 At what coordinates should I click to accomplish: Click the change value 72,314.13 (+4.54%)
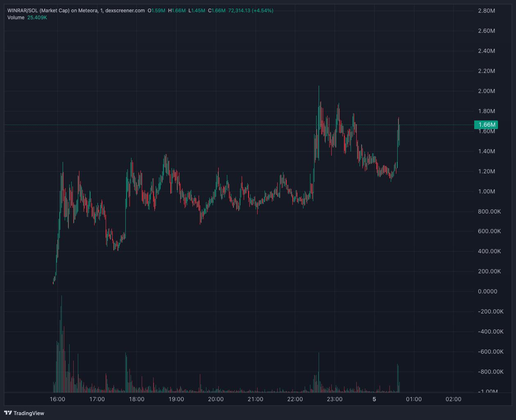(x=251, y=11)
